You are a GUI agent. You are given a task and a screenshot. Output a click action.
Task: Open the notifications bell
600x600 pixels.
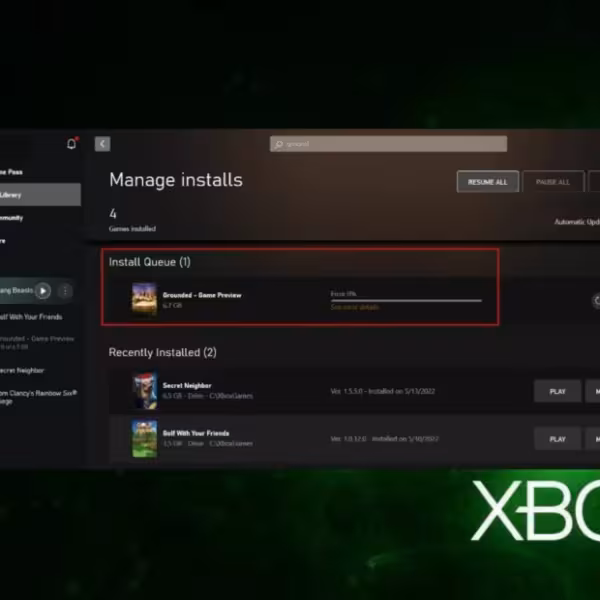[72, 144]
